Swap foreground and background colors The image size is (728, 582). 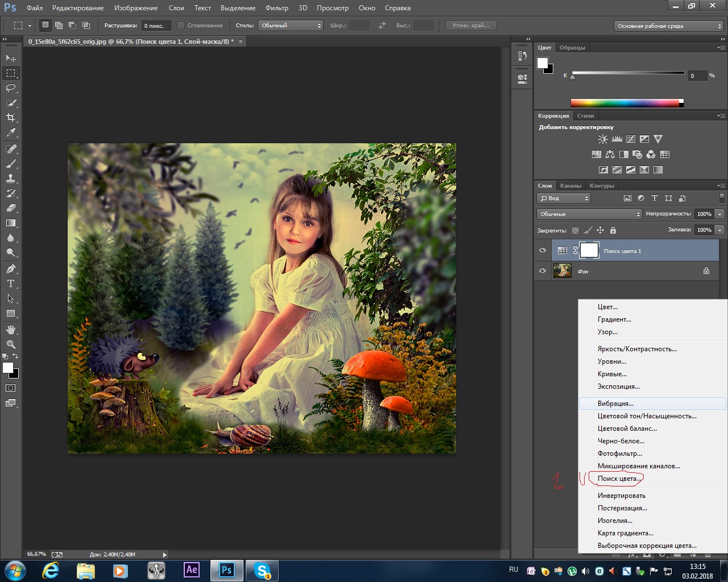click(16, 356)
